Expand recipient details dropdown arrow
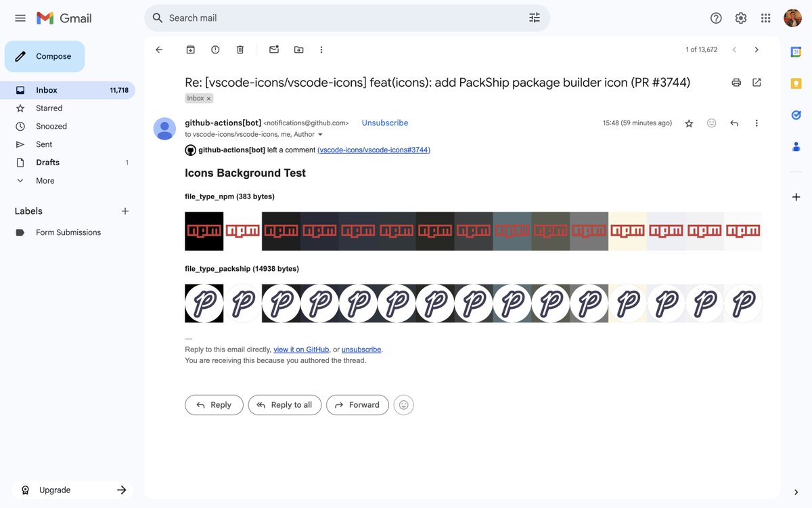Image resolution: width=812 pixels, height=508 pixels. 320,135
